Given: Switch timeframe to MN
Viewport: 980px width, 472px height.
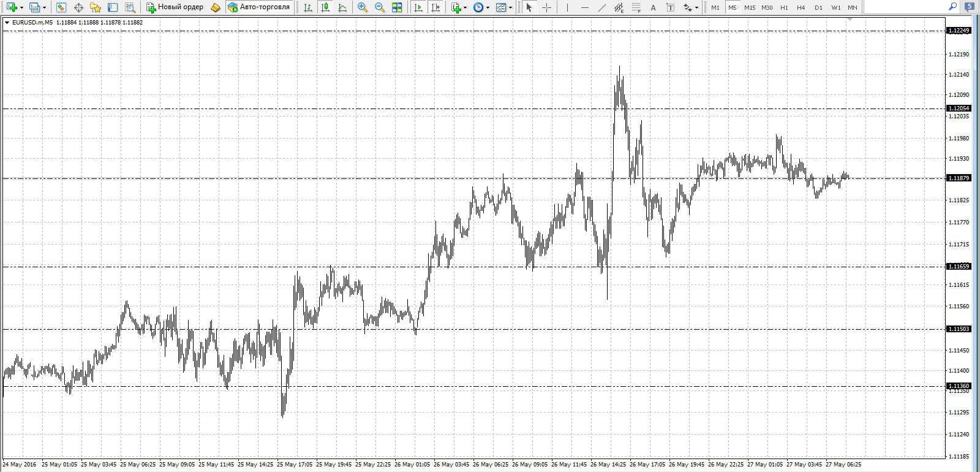Looking at the screenshot, I should pos(853,7).
